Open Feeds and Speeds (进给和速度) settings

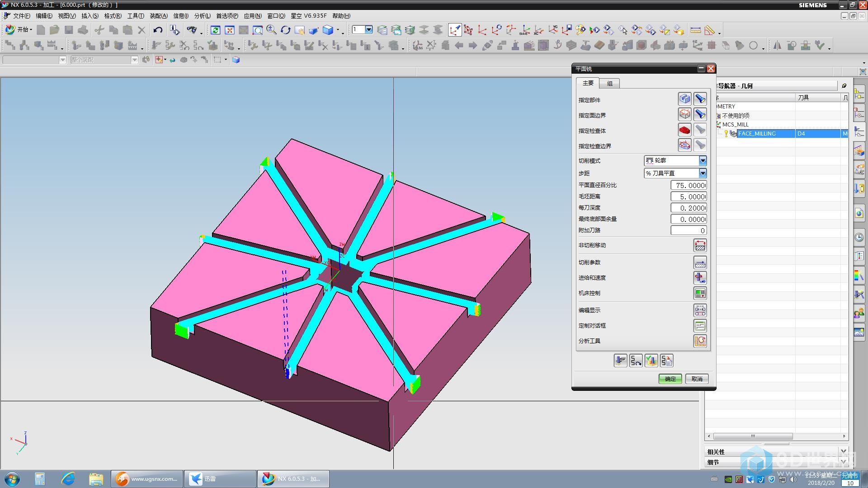tap(700, 278)
